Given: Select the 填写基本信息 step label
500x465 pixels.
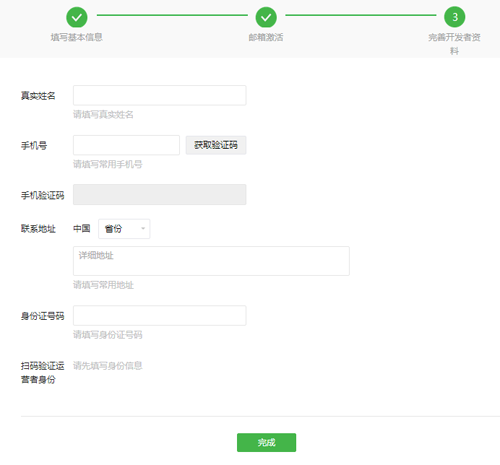Looking at the screenshot, I should 77,37.
